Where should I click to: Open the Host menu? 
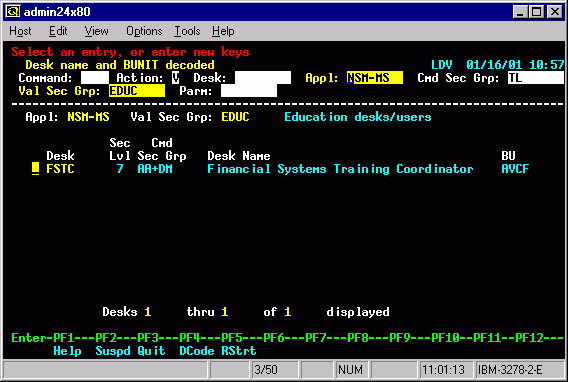pyautogui.click(x=20, y=31)
